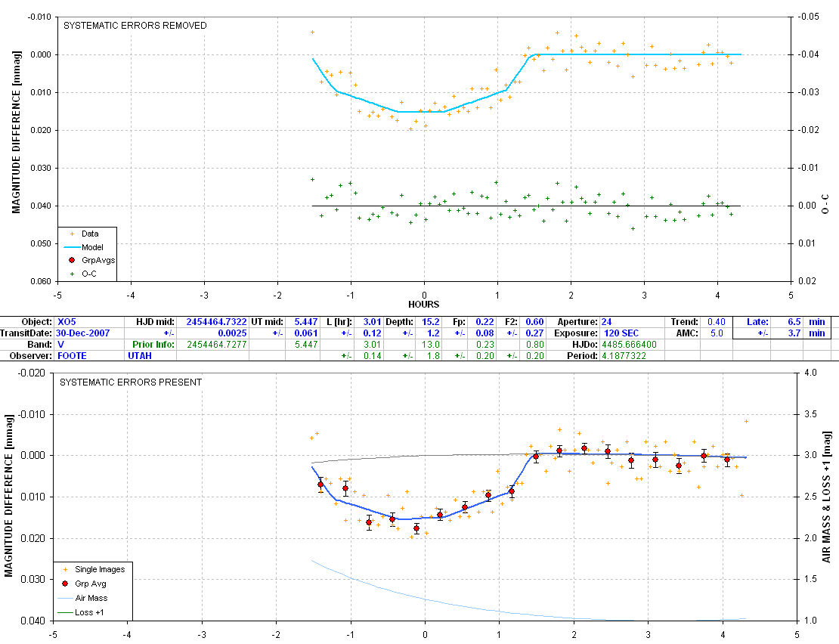Select the HJD mid uncertainty 0.0025
Viewport: 839px width, 644px height.
coord(232,333)
